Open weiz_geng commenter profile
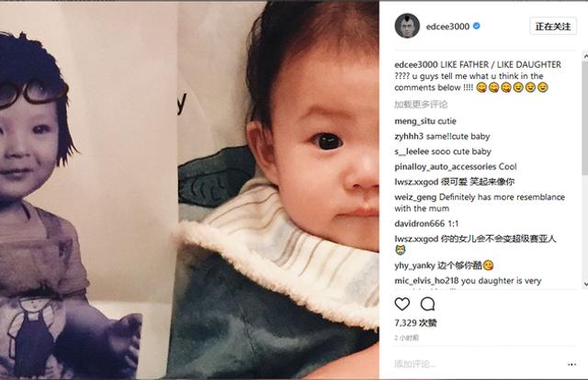The image size is (588, 380). [x=415, y=197]
